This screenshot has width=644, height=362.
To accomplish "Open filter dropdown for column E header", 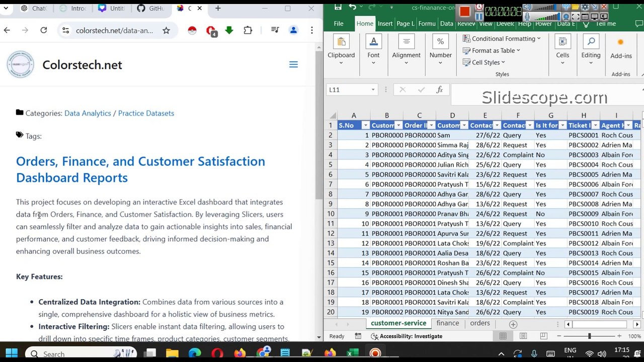I will 497,125.
